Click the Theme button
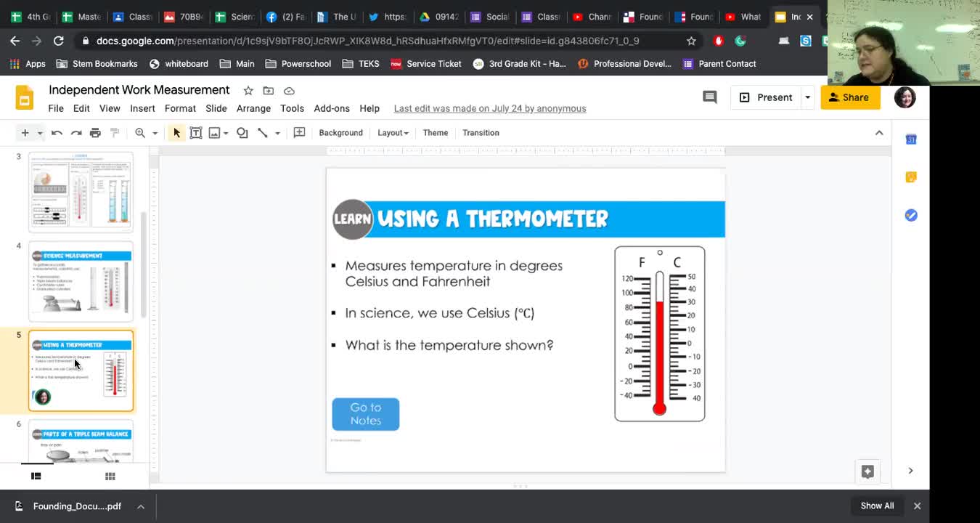Screen dimensions: 980x523 436,133
